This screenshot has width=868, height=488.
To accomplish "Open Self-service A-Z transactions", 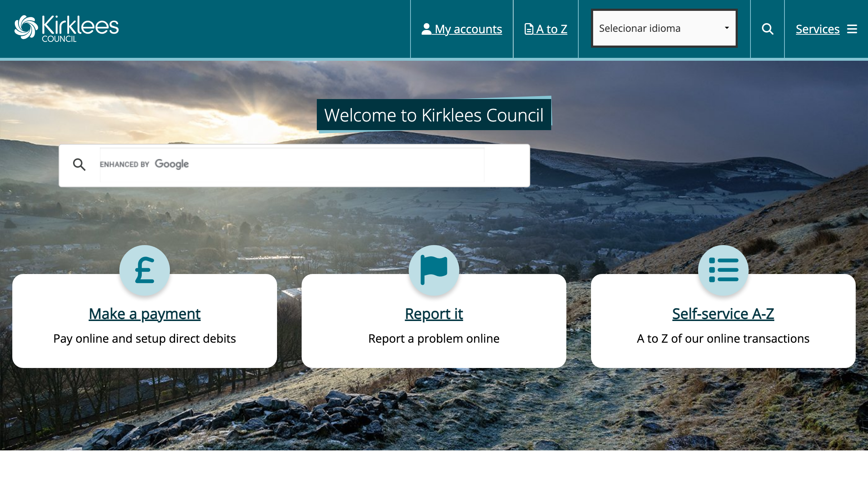I will tap(724, 313).
